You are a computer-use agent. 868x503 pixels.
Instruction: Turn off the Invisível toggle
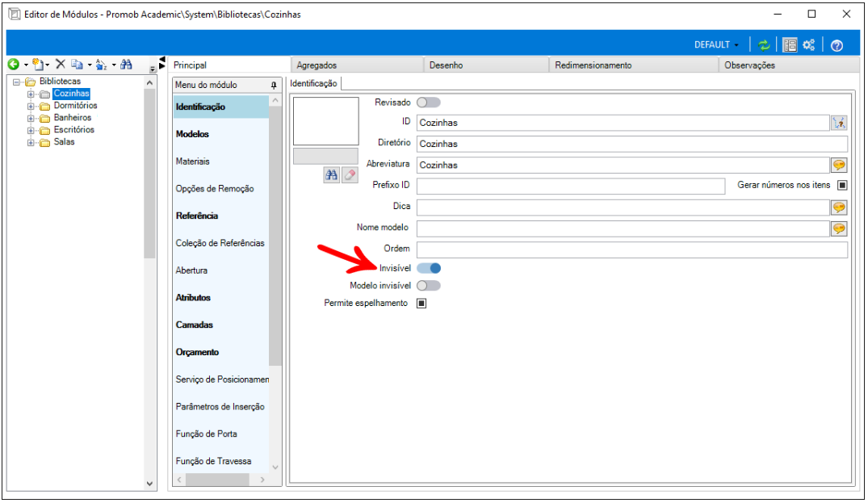429,268
